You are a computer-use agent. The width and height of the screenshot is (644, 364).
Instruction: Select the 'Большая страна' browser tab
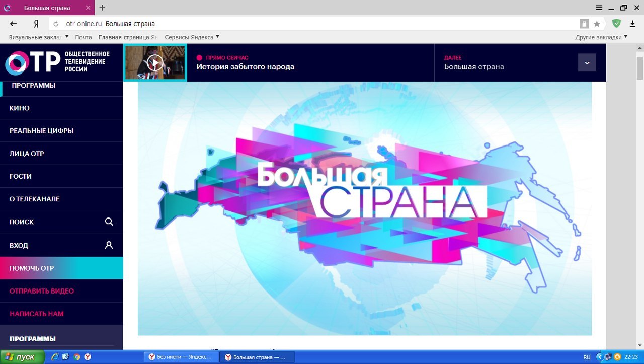(x=48, y=8)
